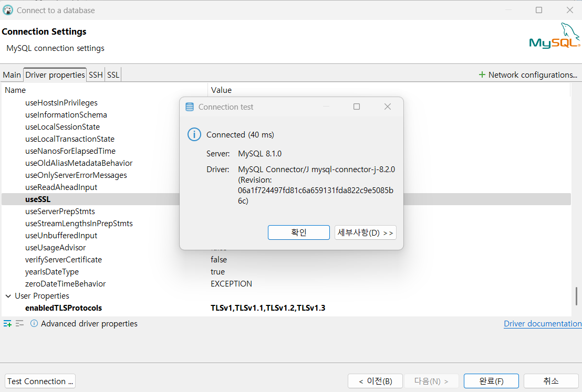Click the TLSv1,TLSv1.1,TLSv1.2,TLSv1.3 value
582x392 pixels.
pos(268,308)
